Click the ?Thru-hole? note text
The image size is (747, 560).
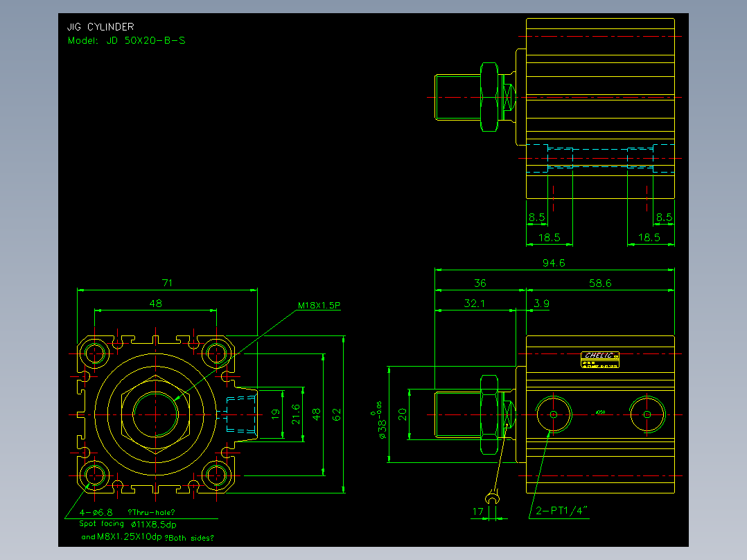click(152, 513)
